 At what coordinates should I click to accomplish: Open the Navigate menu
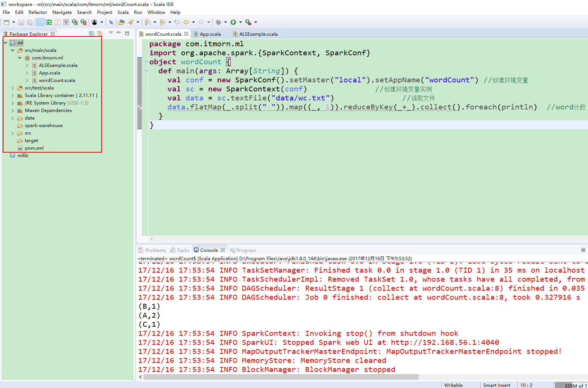point(62,12)
